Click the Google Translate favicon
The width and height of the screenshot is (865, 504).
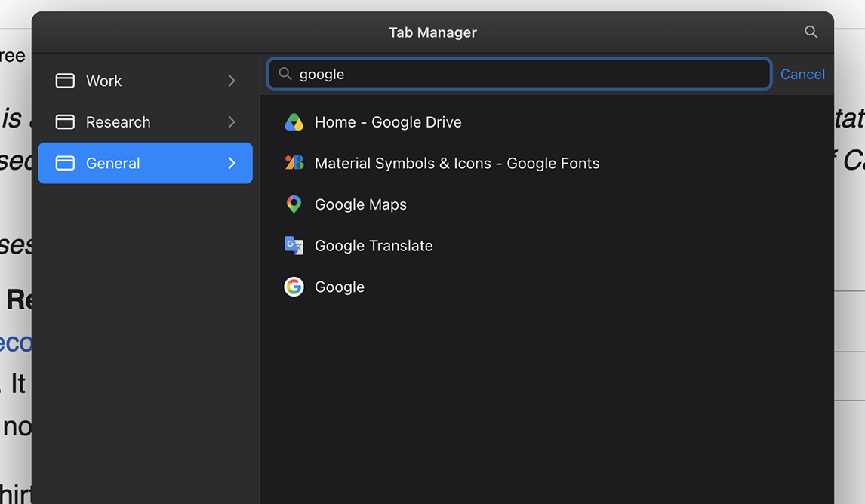[294, 245]
